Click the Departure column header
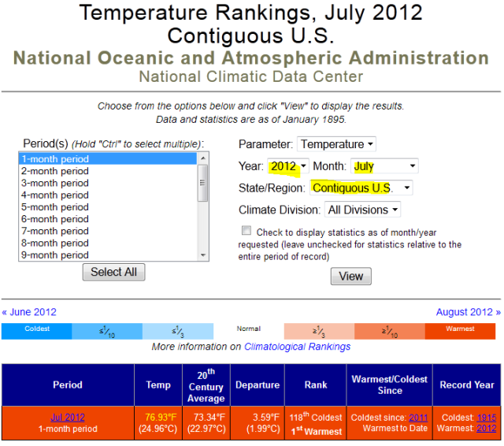This screenshot has height=446, width=504. [x=258, y=385]
